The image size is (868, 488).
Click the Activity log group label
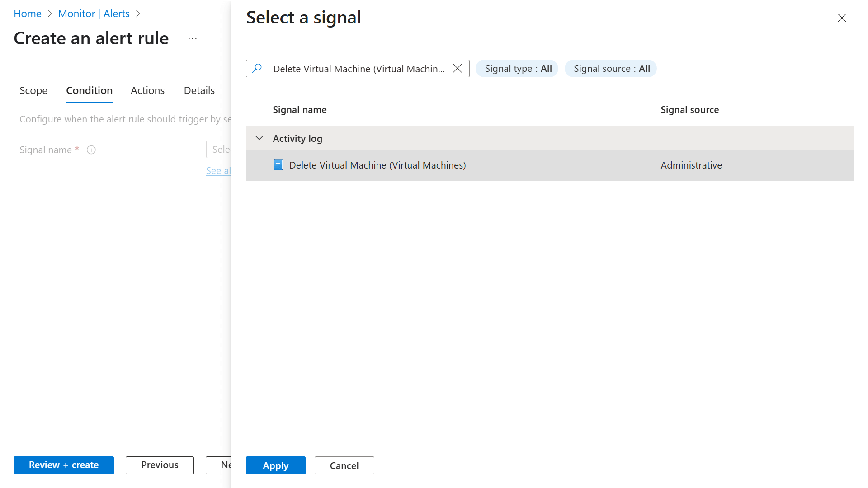(x=297, y=139)
